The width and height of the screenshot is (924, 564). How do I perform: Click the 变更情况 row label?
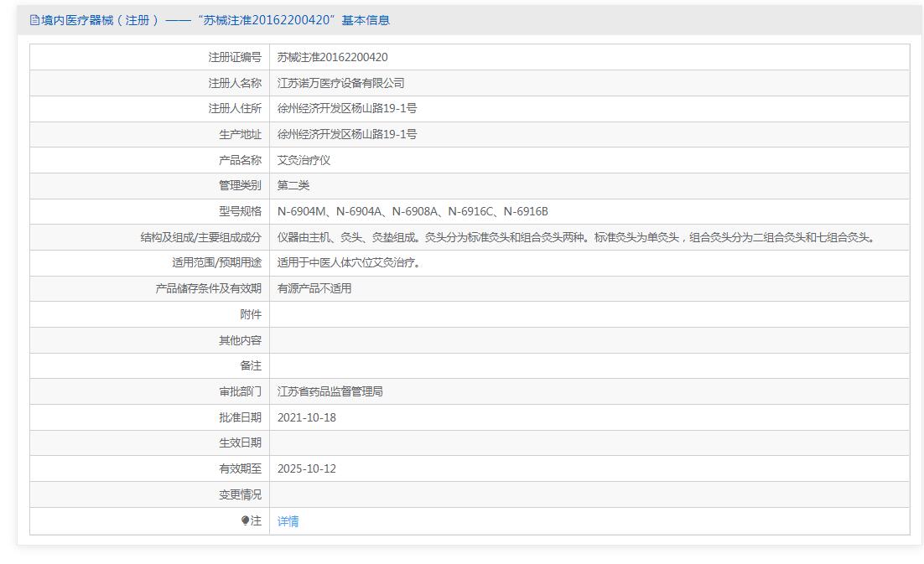(240, 494)
